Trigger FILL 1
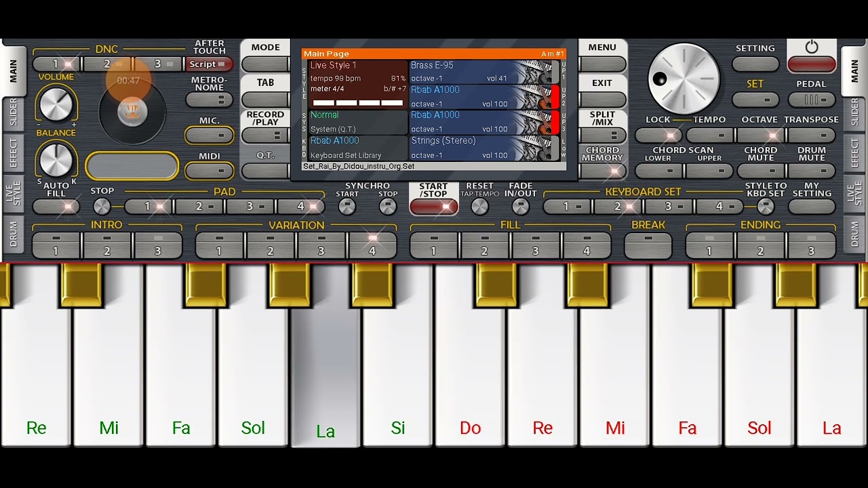The width and height of the screenshot is (868, 488). (434, 245)
